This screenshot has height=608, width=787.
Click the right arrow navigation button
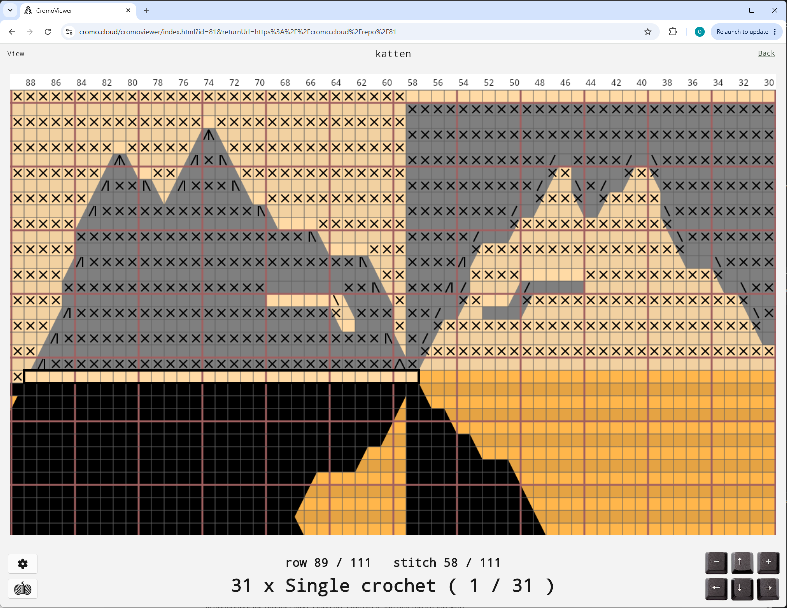(768, 588)
